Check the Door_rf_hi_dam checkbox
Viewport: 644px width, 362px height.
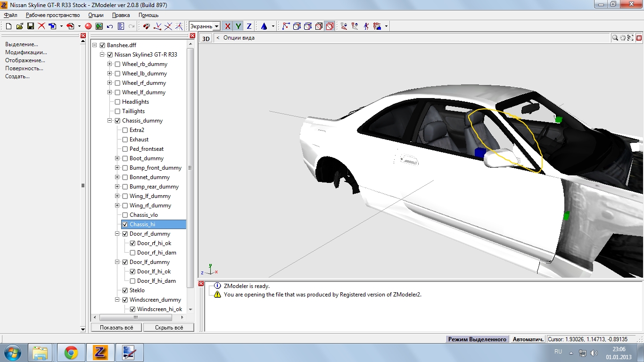click(132, 253)
